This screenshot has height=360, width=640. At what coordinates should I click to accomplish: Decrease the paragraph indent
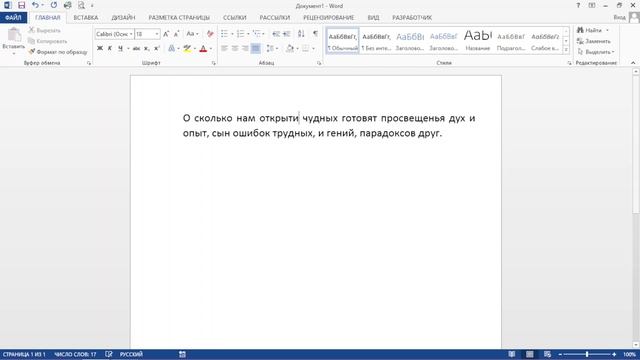pyautogui.click(x=276, y=34)
